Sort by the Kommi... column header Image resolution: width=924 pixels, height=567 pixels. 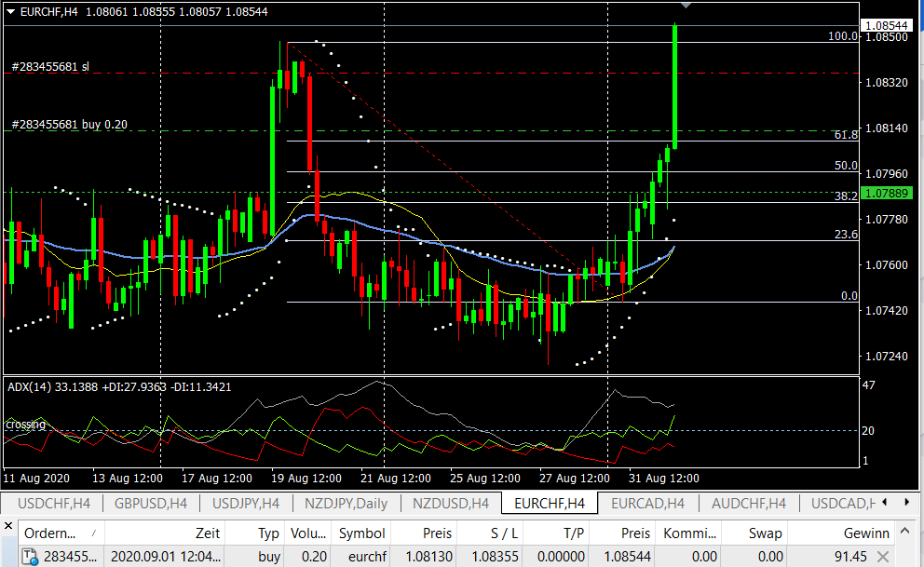tap(687, 533)
